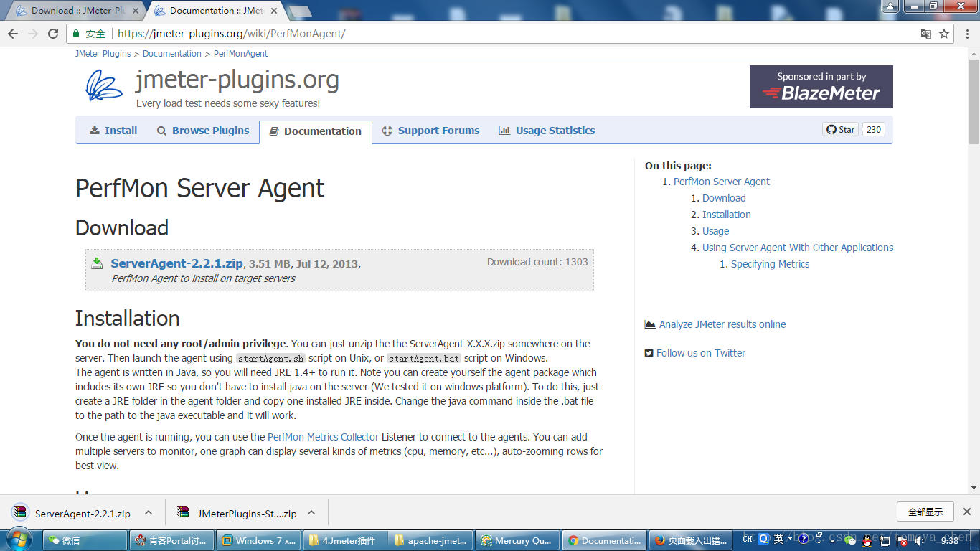
Task: Click the jmeter-plugins.org site title
Action: (x=237, y=80)
